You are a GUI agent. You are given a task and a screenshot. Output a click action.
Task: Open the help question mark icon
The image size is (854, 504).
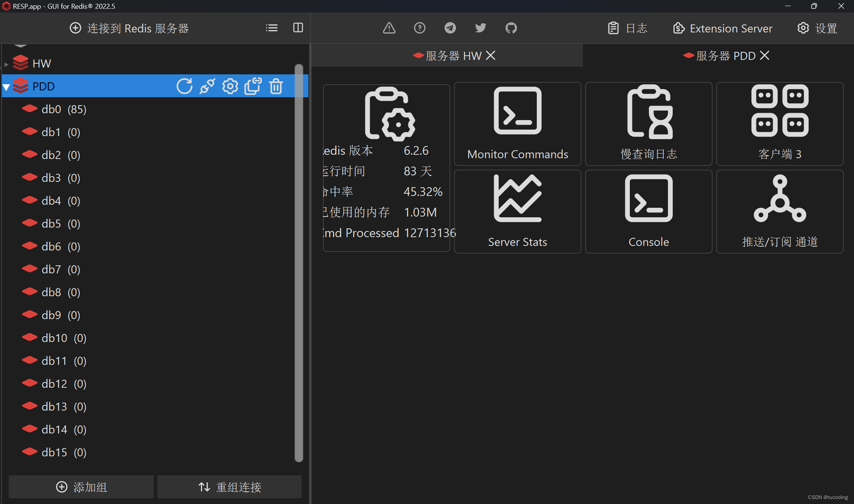click(x=420, y=28)
